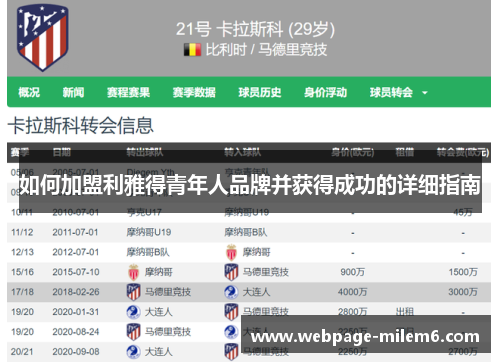Open the 新闻 tab
The image size is (500, 362).
(73, 92)
